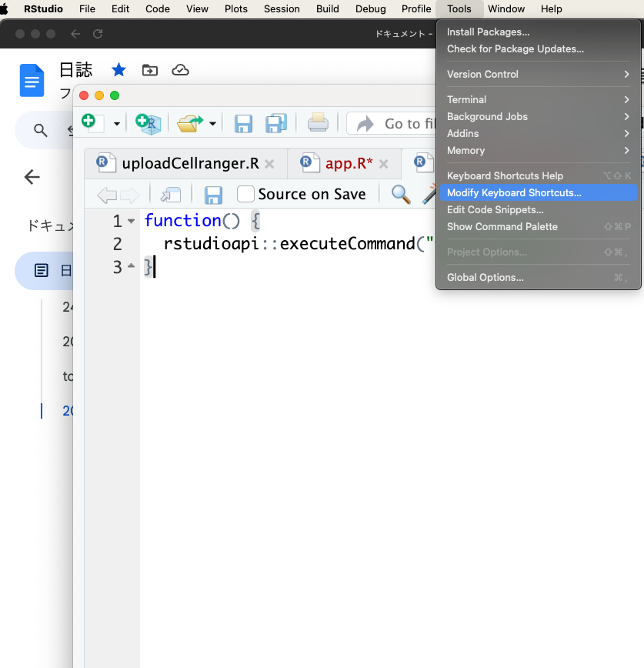Screen dimensions: 644x668
Task: Open the View menu
Action: point(197,9)
